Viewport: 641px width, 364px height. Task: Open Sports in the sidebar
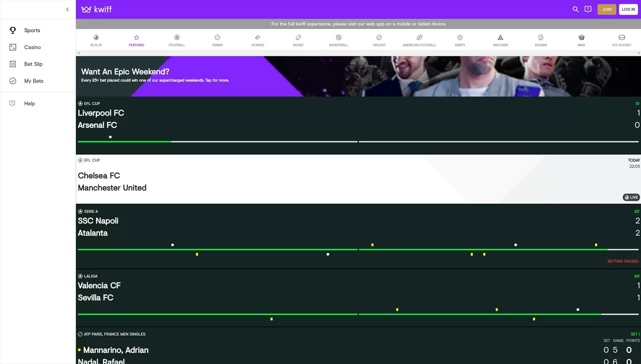(x=38, y=30)
